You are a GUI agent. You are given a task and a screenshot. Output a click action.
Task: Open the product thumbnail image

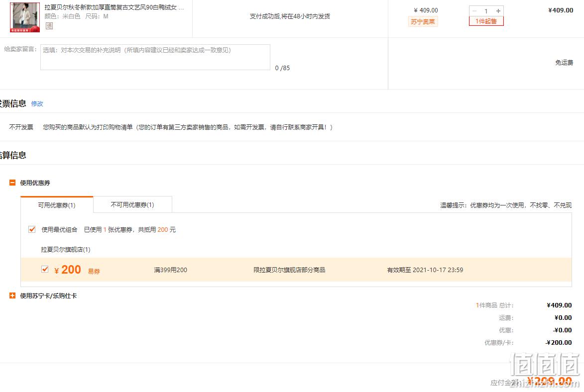point(24,17)
